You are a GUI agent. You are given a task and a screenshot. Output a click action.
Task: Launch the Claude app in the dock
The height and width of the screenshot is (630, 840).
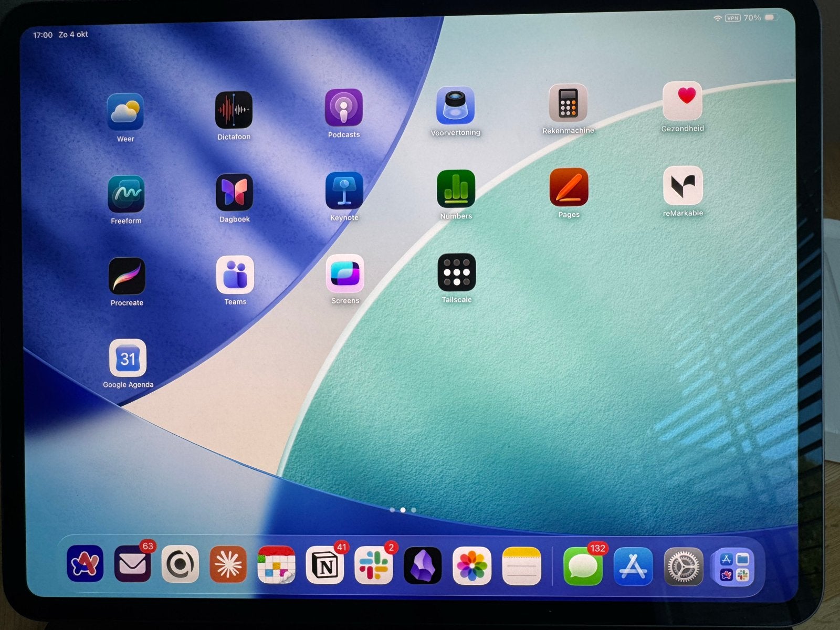pos(228,564)
